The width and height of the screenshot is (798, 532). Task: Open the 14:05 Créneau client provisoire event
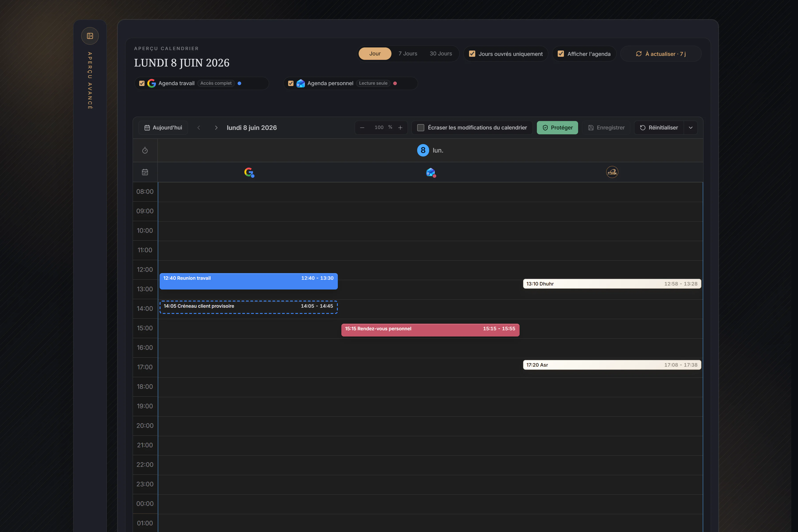[x=249, y=307]
